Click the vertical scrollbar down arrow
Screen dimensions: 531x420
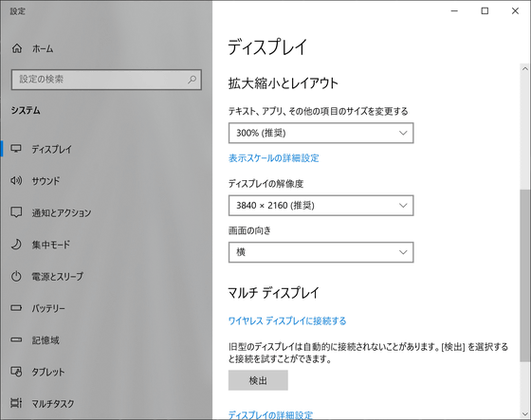coord(525,414)
